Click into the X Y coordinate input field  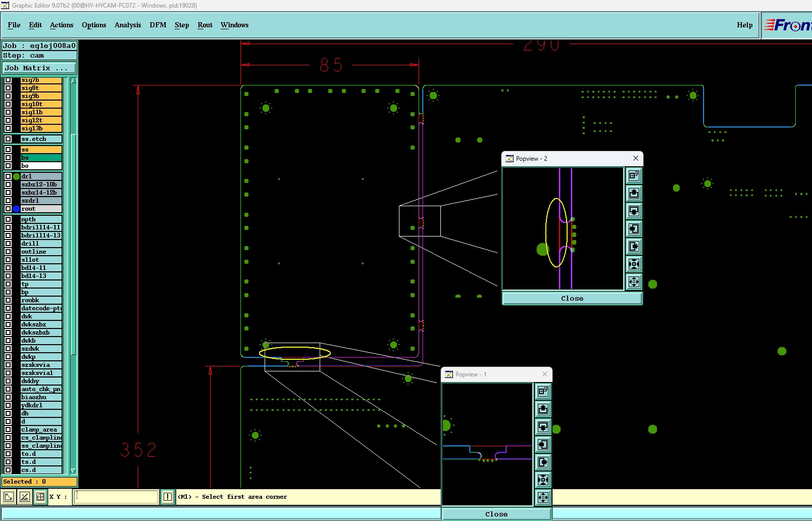[x=116, y=497]
